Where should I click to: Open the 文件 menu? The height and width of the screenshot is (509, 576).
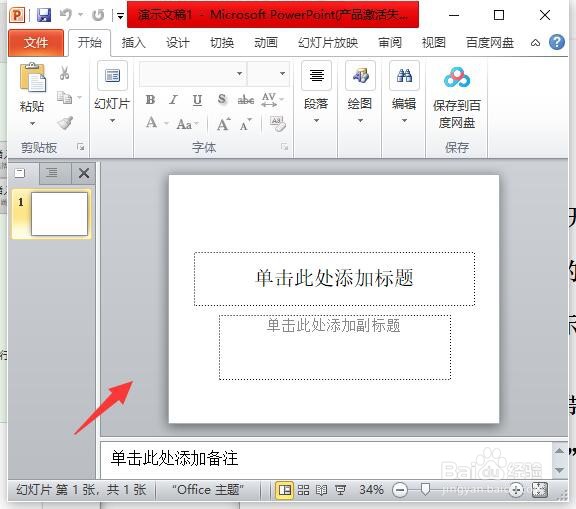click(x=36, y=43)
